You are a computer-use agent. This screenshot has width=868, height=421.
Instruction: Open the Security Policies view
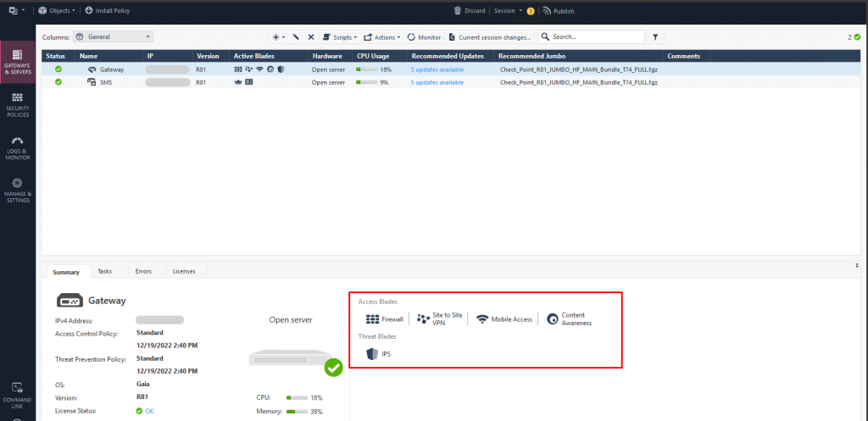coord(18,105)
